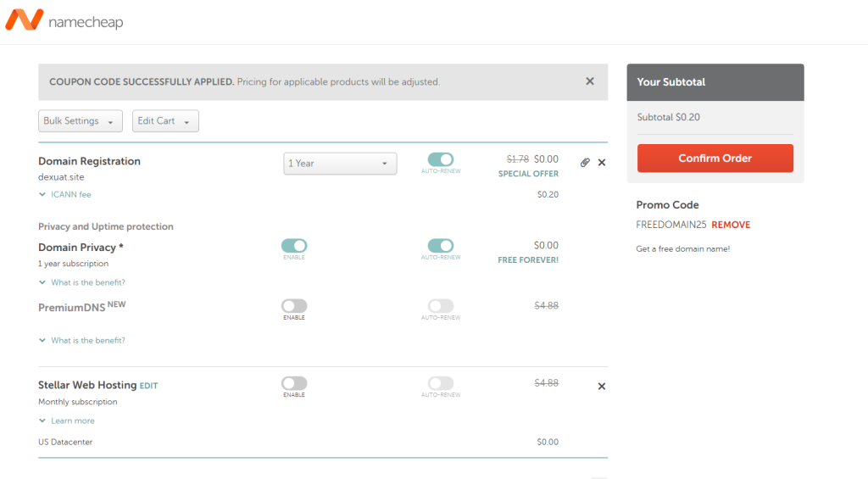Click the paperclip icon for Domain Registration
This screenshot has height=479, width=868.
585,162
